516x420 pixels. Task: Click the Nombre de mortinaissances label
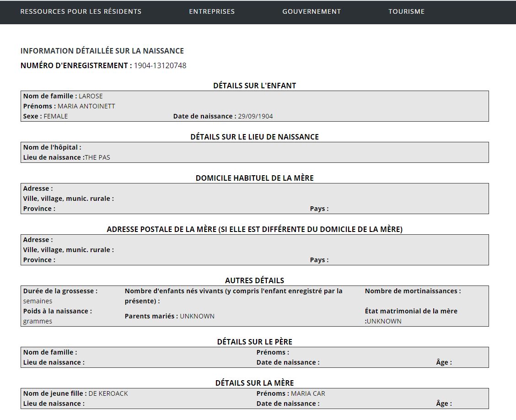click(413, 291)
